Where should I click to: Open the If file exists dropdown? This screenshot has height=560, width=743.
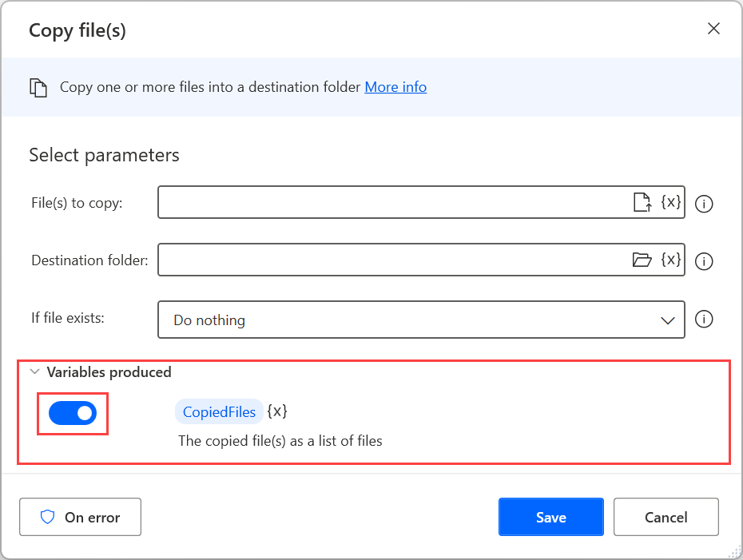(x=421, y=320)
